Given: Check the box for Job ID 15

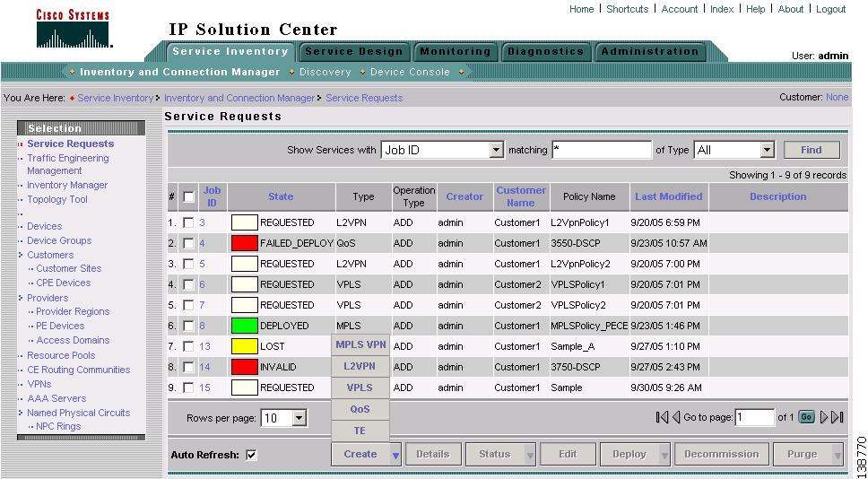Looking at the screenshot, I should coord(188,388).
